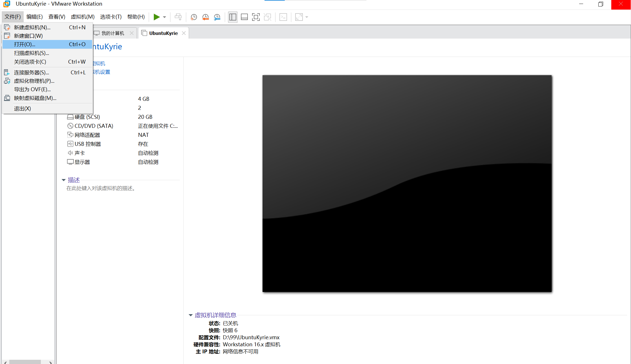This screenshot has height=364, width=631.
Task: Close the 我的计算机 tab
Action: coord(132,33)
